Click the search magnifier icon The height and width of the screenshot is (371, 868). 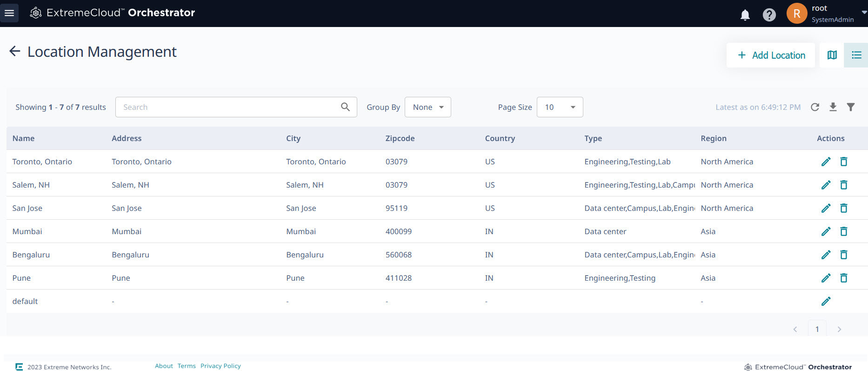345,107
